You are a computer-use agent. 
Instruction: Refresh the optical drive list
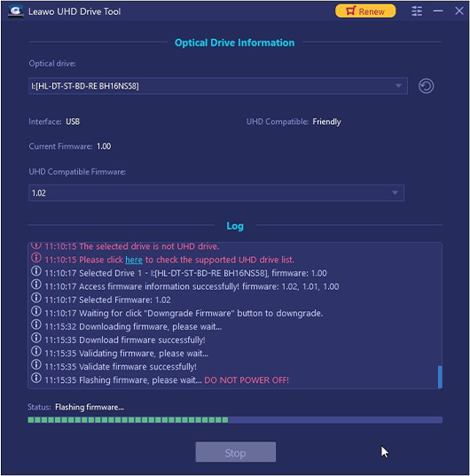pos(426,86)
